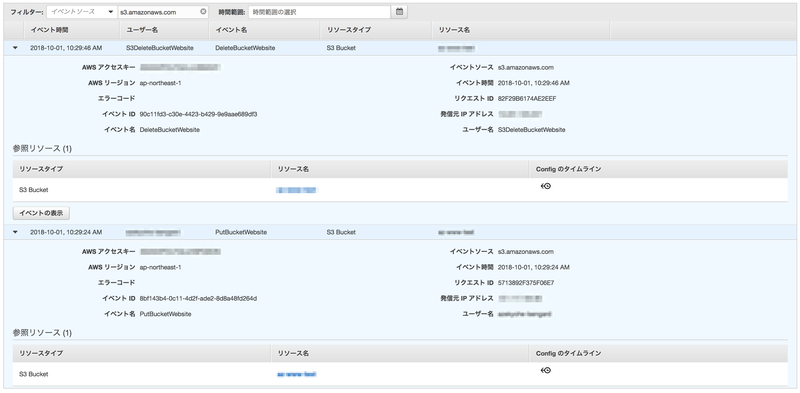The width and height of the screenshot is (800, 393).
Task: Select event time 2018-10-01, 10:29:46 AM row cell
Action: [x=66, y=48]
